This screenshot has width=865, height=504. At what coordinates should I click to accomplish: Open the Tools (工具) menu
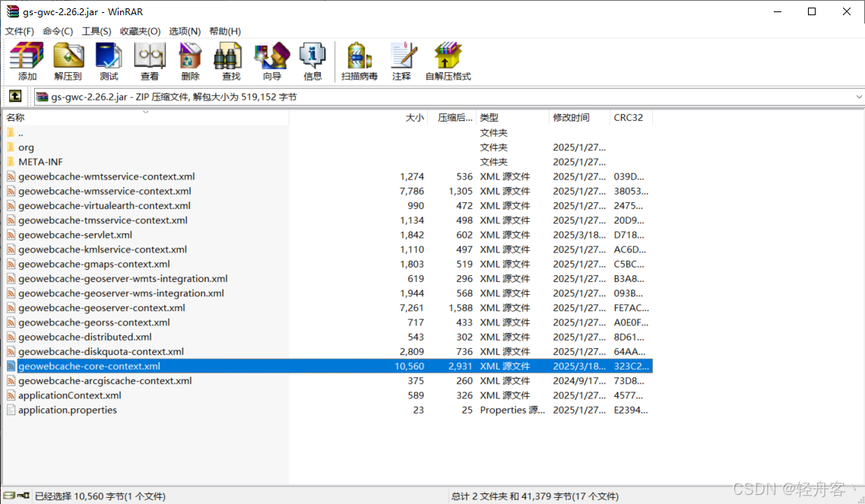(97, 31)
